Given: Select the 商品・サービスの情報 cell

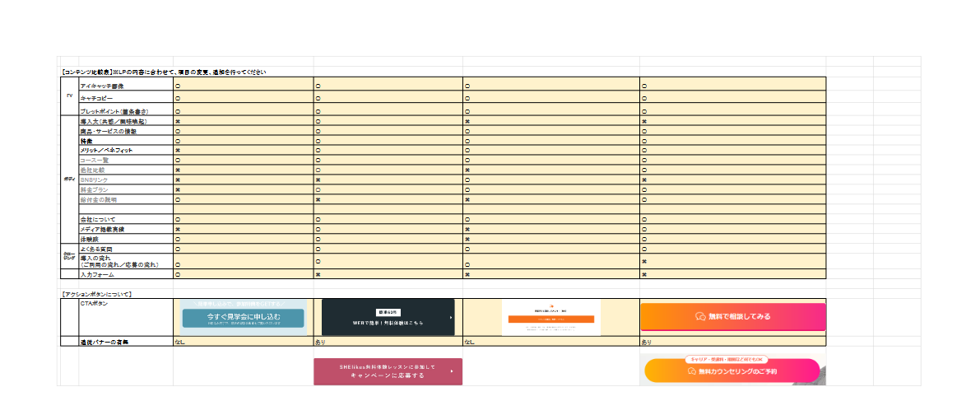Looking at the screenshot, I should coord(125,131).
